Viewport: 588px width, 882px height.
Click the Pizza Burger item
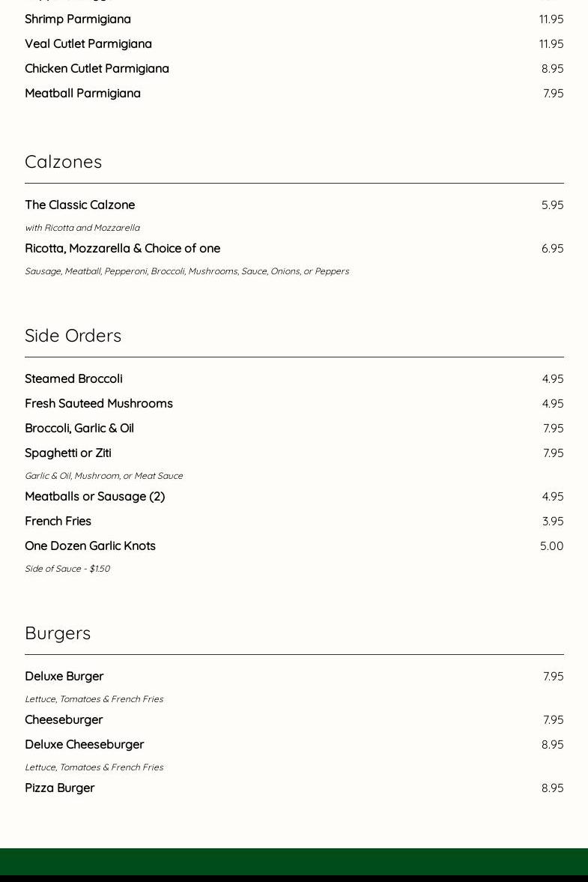tap(59, 788)
